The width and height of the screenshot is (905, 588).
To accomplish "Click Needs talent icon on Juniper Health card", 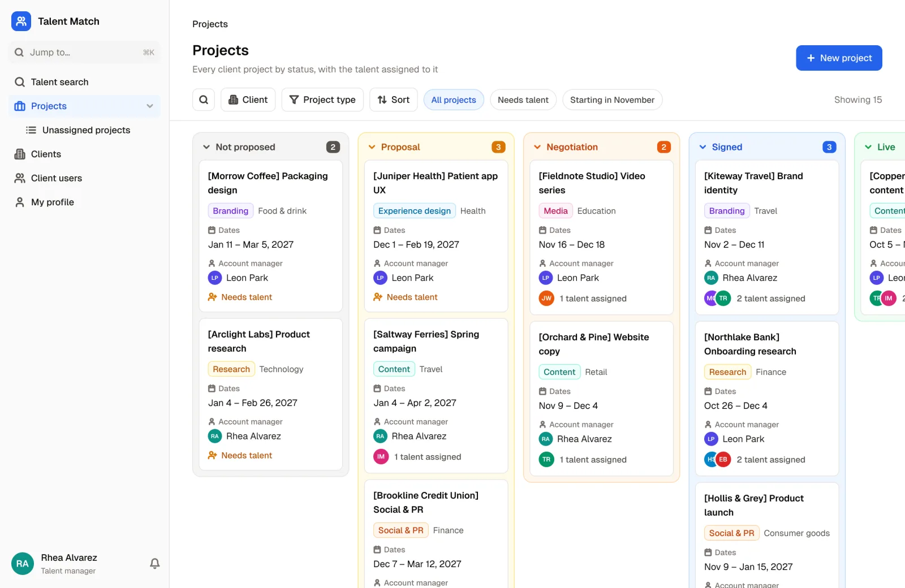I will [x=378, y=297].
